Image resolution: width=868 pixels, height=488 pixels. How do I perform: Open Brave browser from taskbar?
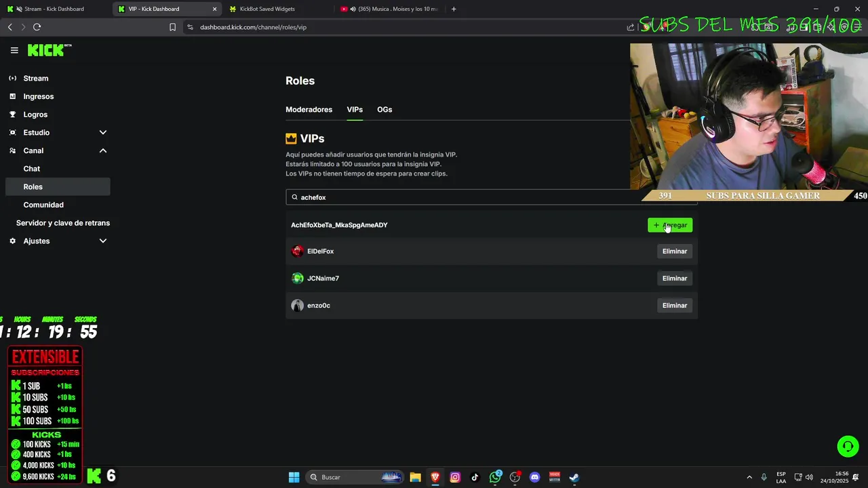435,477
